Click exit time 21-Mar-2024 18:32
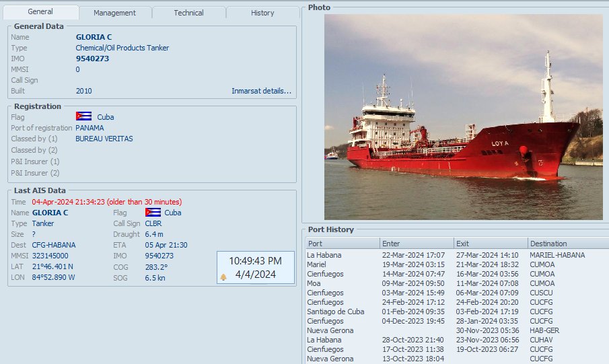 pyautogui.click(x=487, y=264)
